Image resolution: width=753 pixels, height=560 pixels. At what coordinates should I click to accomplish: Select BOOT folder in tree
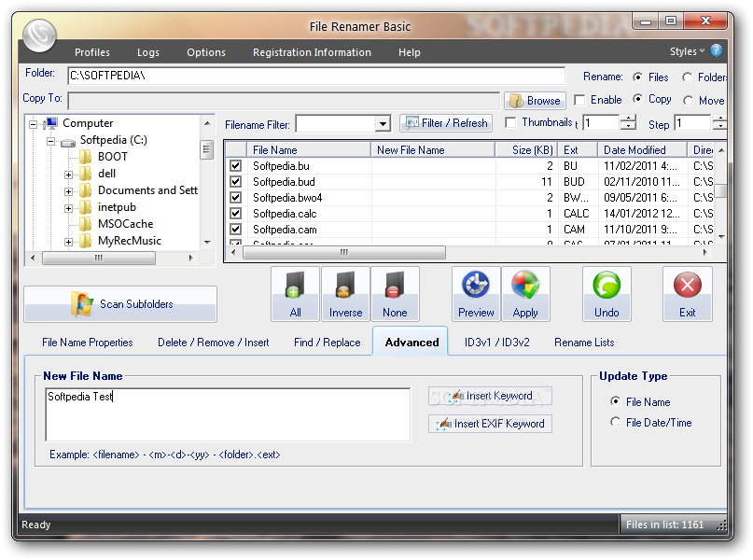click(112, 157)
